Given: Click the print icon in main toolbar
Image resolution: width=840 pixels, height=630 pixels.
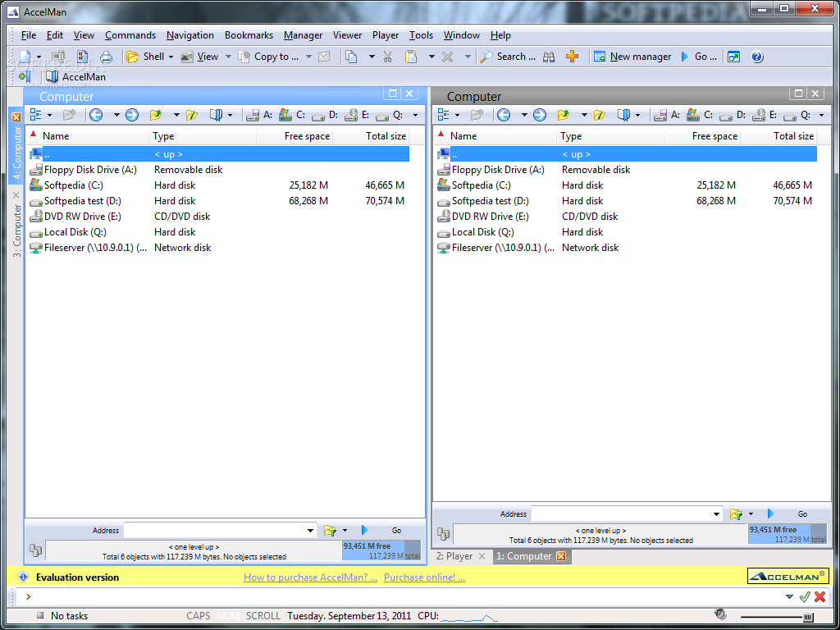Looking at the screenshot, I should (x=106, y=57).
